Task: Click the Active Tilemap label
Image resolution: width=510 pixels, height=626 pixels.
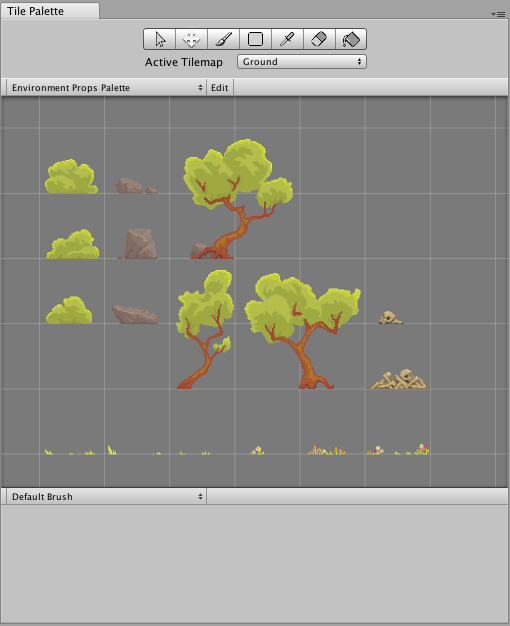Action: pos(184,62)
